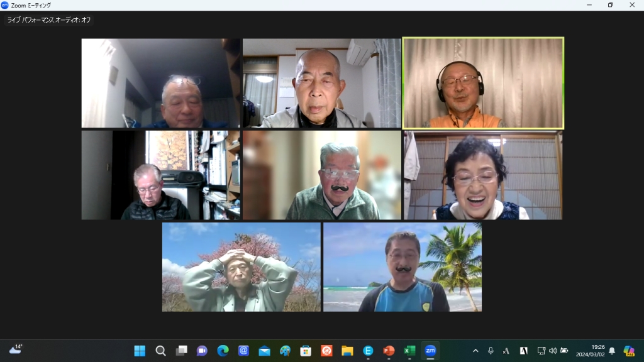Open File Explorer from the taskbar
This screenshot has width=644, height=362.
click(347, 351)
